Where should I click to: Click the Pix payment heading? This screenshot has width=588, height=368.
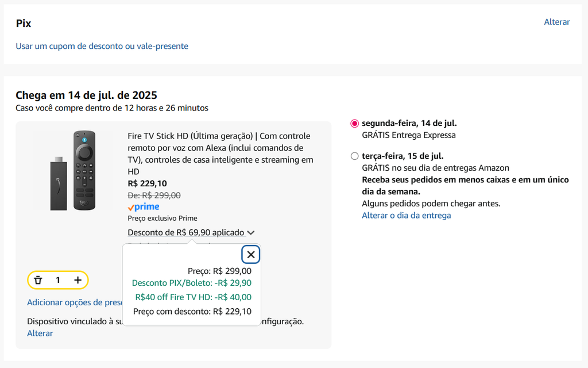click(23, 23)
